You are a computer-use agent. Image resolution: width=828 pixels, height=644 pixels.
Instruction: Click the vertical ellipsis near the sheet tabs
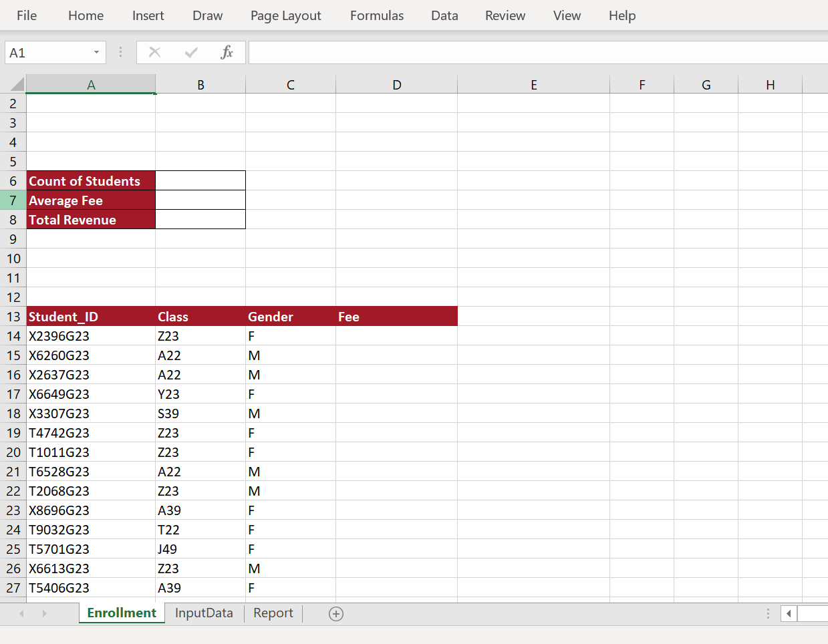coord(767,613)
